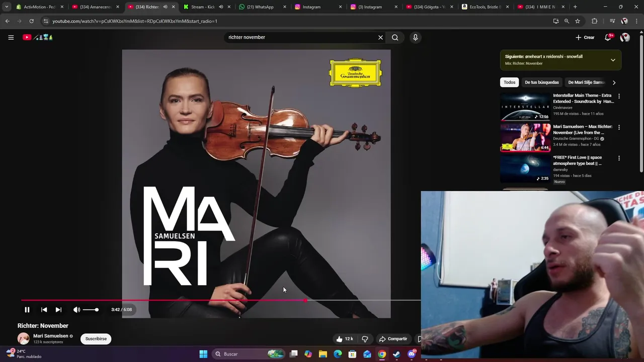This screenshot has height=362, width=644.
Task: Mute the Kick stream tab speaker icon
Action: pyautogui.click(x=221, y=7)
